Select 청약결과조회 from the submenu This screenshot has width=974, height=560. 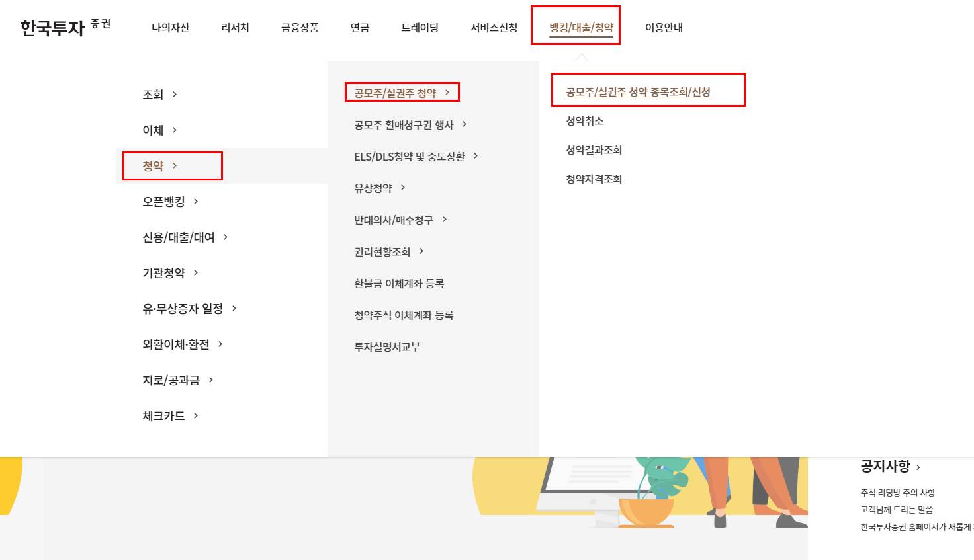point(592,150)
